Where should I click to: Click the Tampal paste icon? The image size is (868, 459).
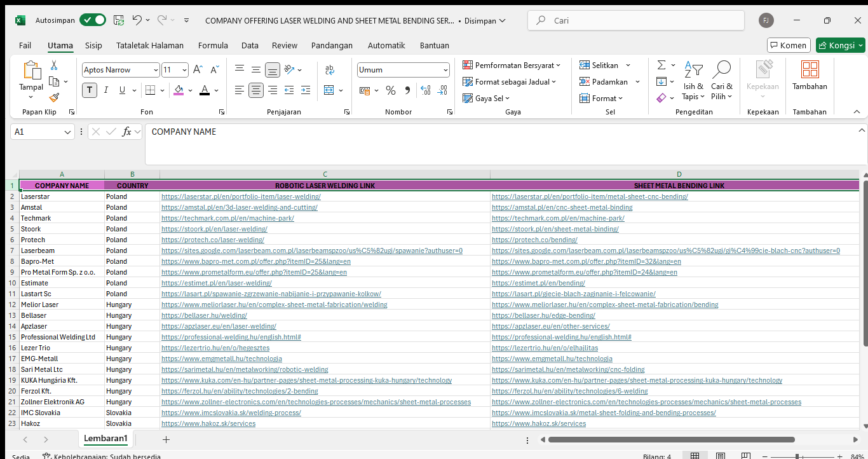[31, 70]
